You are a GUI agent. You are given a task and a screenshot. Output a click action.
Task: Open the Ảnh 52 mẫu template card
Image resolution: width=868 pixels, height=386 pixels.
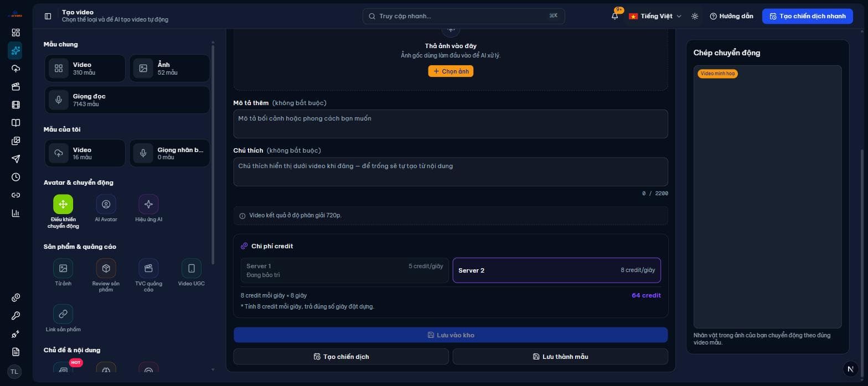[x=169, y=69]
